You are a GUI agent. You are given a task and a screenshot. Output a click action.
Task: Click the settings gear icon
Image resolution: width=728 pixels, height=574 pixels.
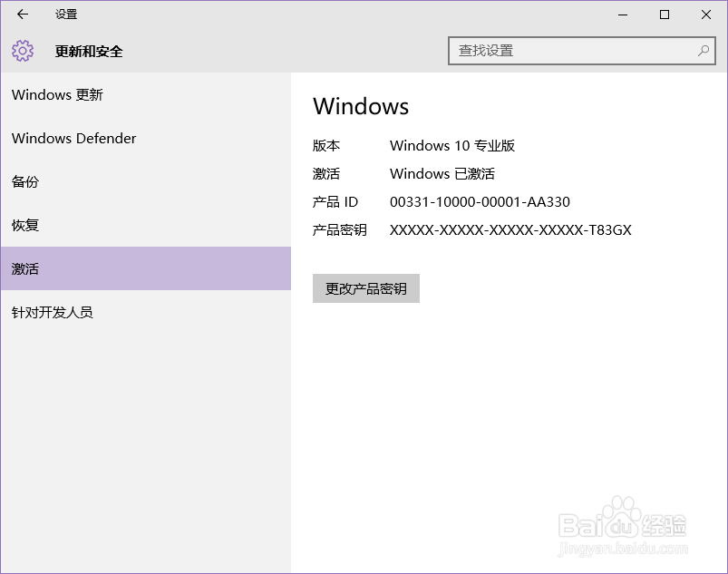pos(23,51)
